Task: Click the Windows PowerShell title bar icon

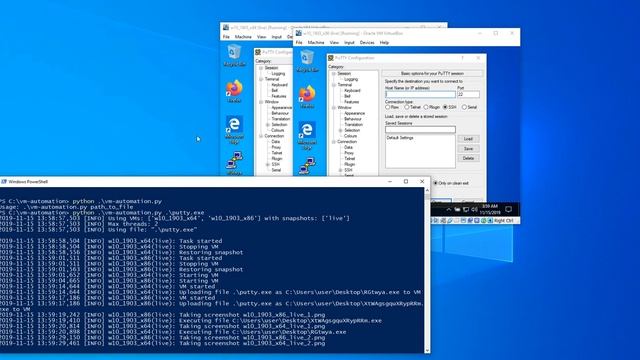Action: pyautogui.click(x=4, y=181)
